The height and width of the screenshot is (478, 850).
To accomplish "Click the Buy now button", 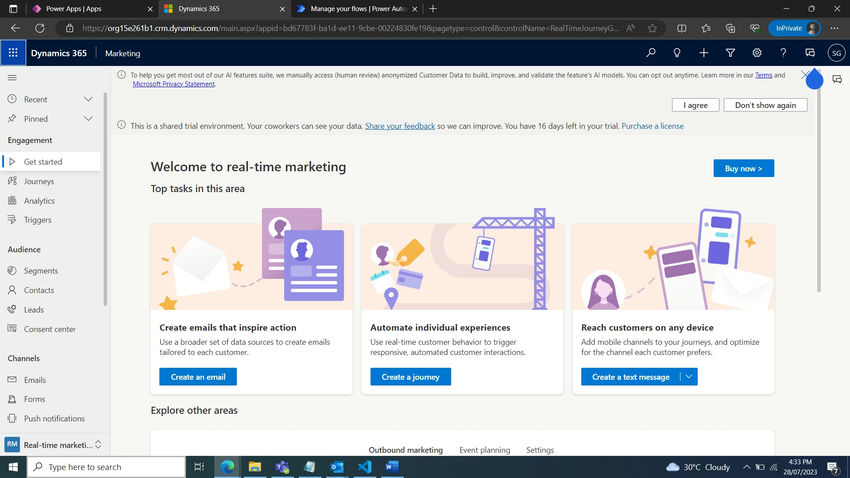I will 744,169.
